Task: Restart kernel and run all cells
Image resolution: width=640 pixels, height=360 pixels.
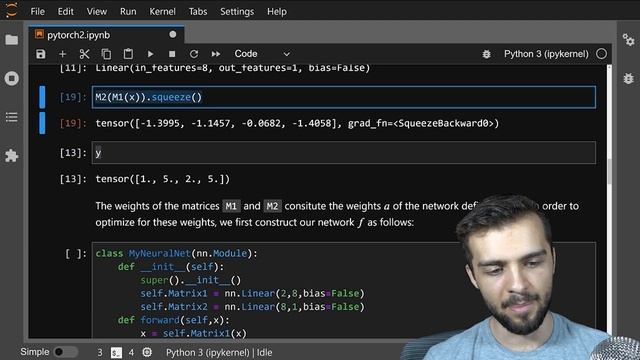Action: (x=216, y=54)
